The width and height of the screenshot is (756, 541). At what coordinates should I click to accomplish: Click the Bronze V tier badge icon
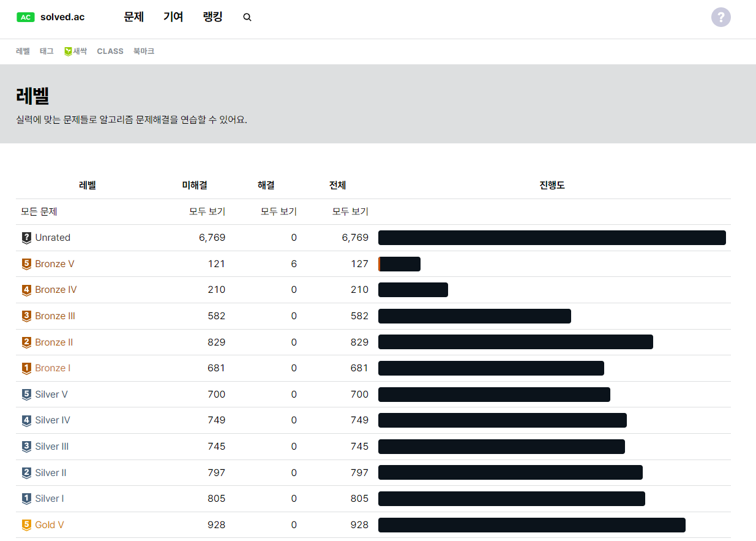(26, 263)
